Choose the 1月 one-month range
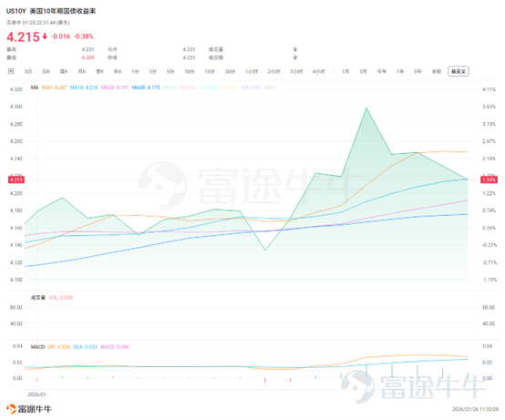 pos(345,71)
